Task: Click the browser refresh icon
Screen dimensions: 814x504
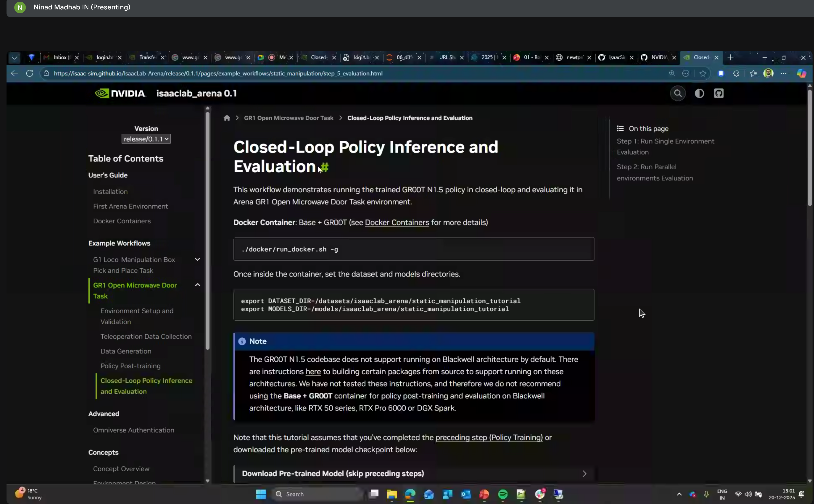Action: [x=30, y=73]
